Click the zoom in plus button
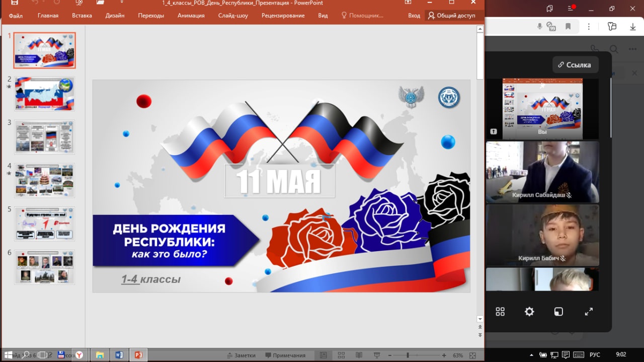The height and width of the screenshot is (362, 644). pos(444,355)
